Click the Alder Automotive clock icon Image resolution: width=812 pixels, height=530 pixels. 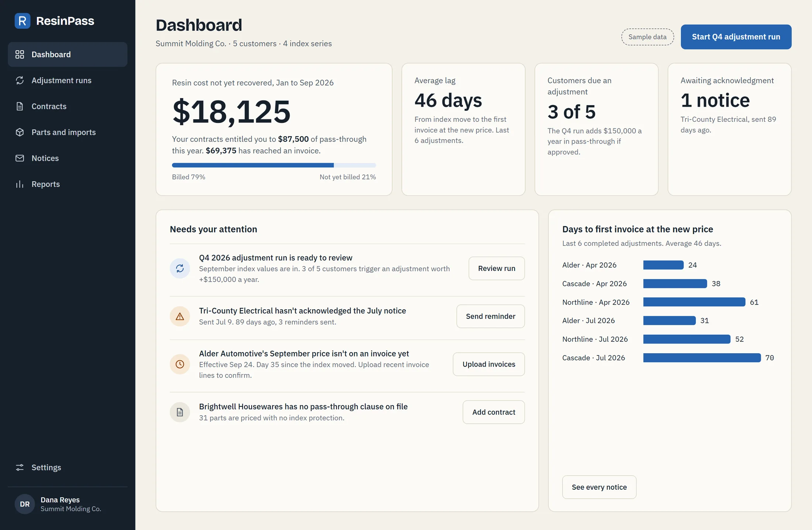click(180, 364)
